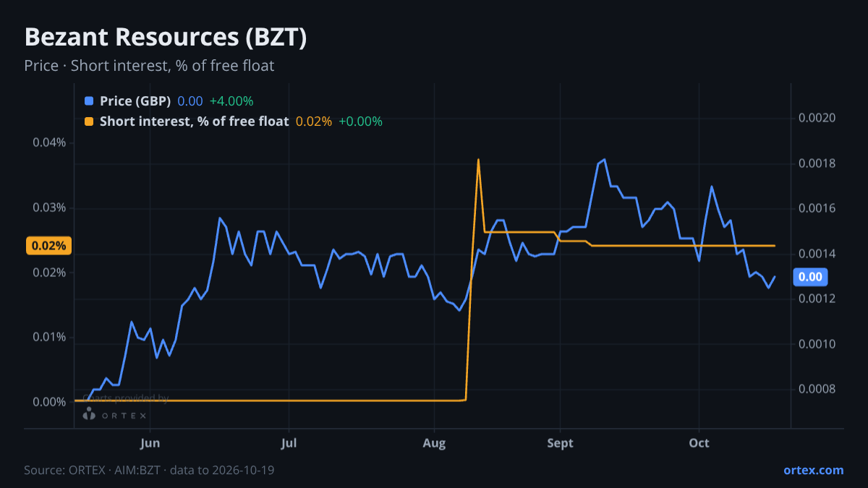Click the subtitle Price · Short interest text
The image size is (868, 488).
pos(149,66)
